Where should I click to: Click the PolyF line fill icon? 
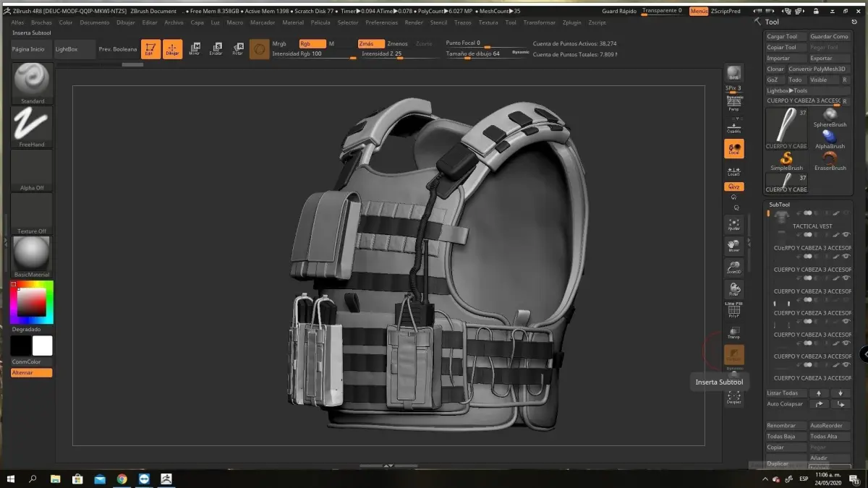tap(733, 311)
